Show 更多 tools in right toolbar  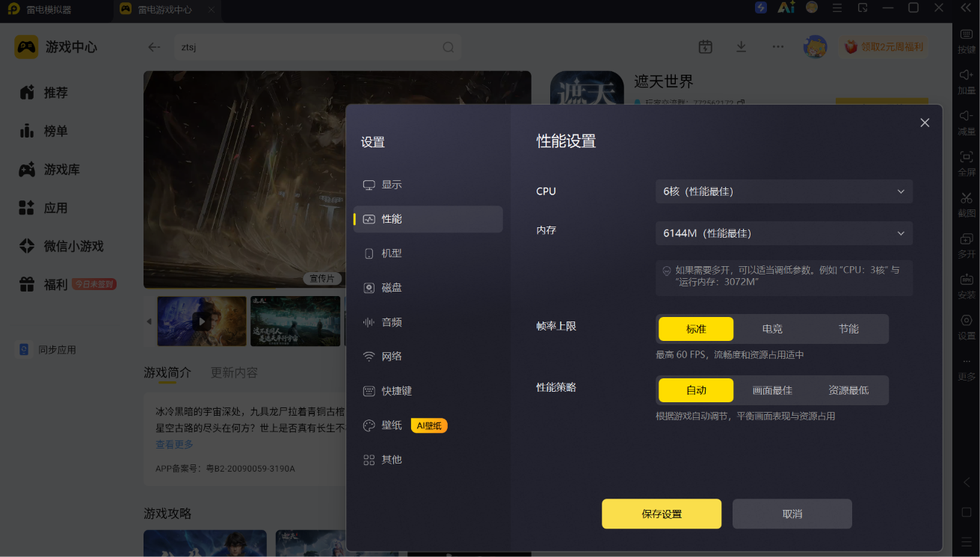967,368
